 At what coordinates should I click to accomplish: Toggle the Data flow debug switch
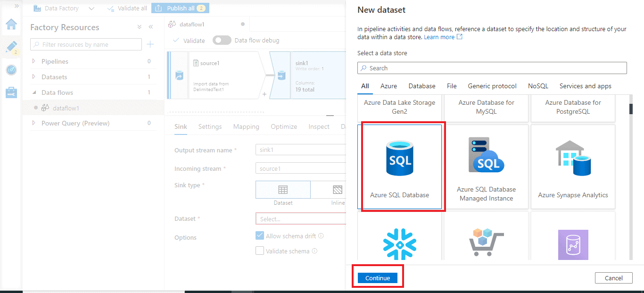click(x=222, y=40)
